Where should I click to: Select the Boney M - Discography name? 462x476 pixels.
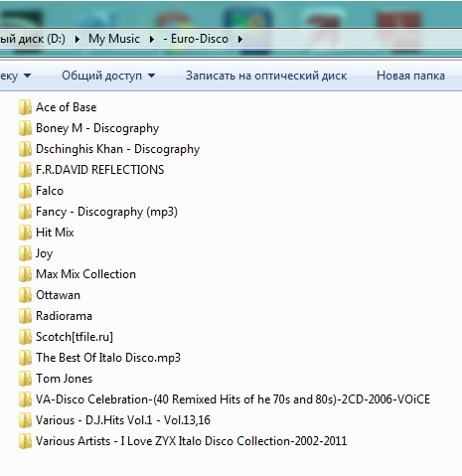tap(97, 128)
